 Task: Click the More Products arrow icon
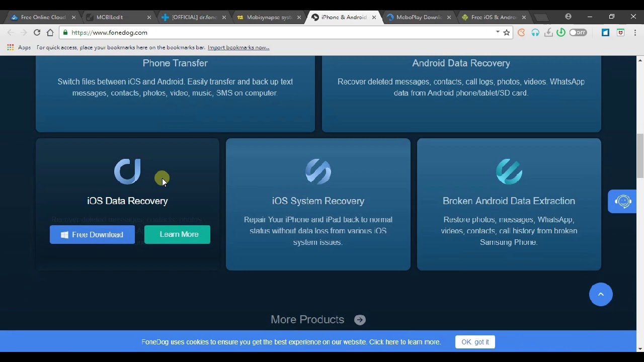[360, 320]
